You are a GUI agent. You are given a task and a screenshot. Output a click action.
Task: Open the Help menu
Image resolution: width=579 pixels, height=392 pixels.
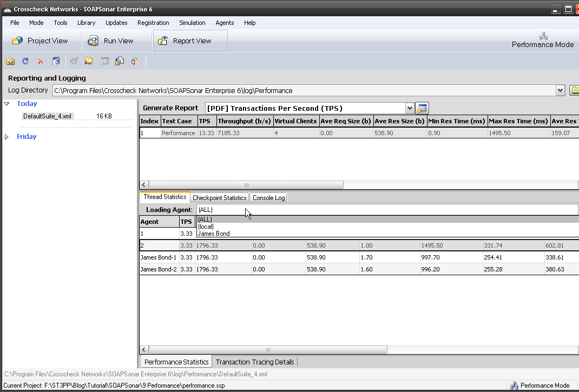click(x=250, y=23)
